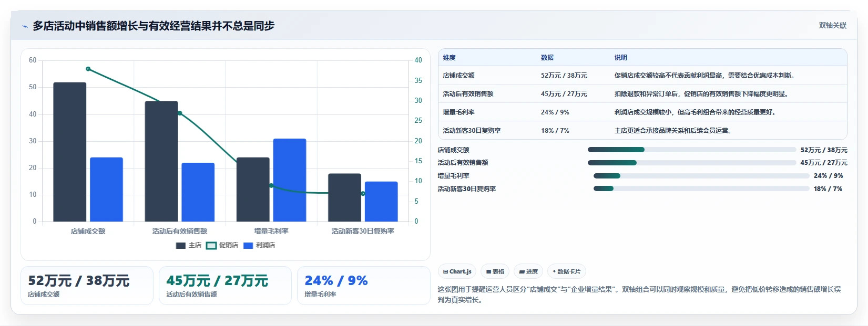This screenshot has width=868, height=326.
Task: Click the green line point above 店铺成交额
Action: 88,69
